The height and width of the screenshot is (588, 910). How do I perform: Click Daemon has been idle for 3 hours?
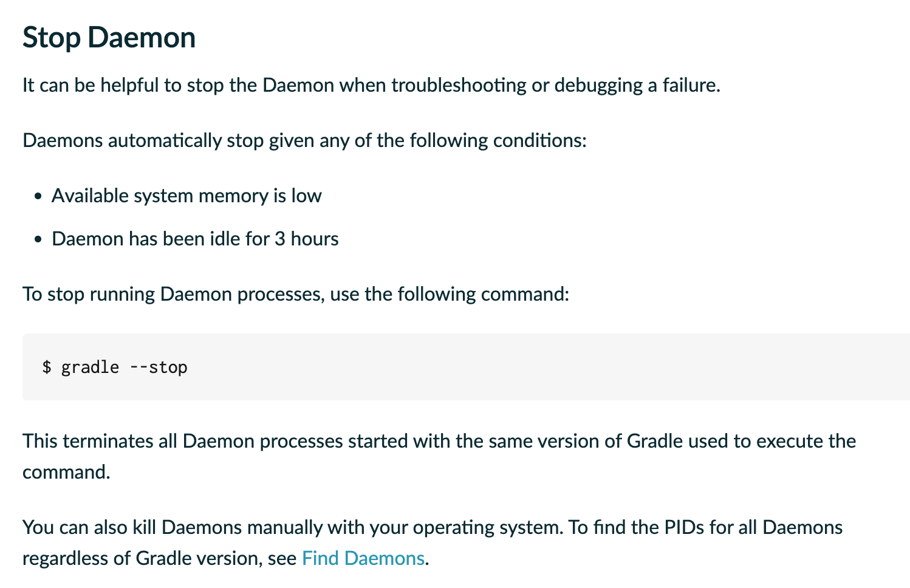pyautogui.click(x=195, y=239)
